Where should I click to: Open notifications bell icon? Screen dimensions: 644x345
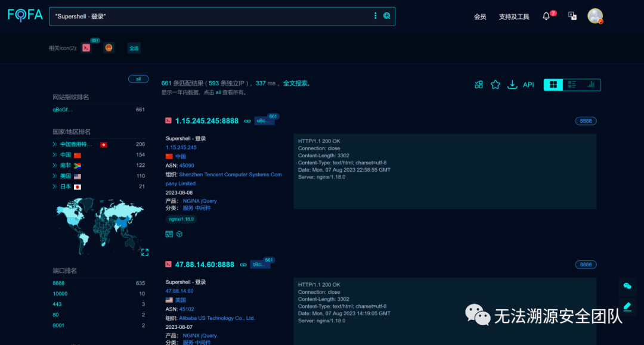click(x=546, y=17)
